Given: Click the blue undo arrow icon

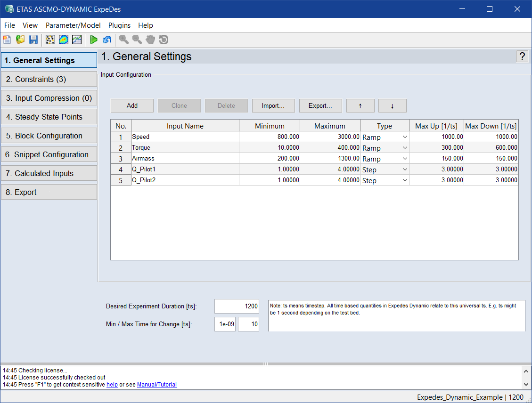Looking at the screenshot, I should (x=107, y=40).
